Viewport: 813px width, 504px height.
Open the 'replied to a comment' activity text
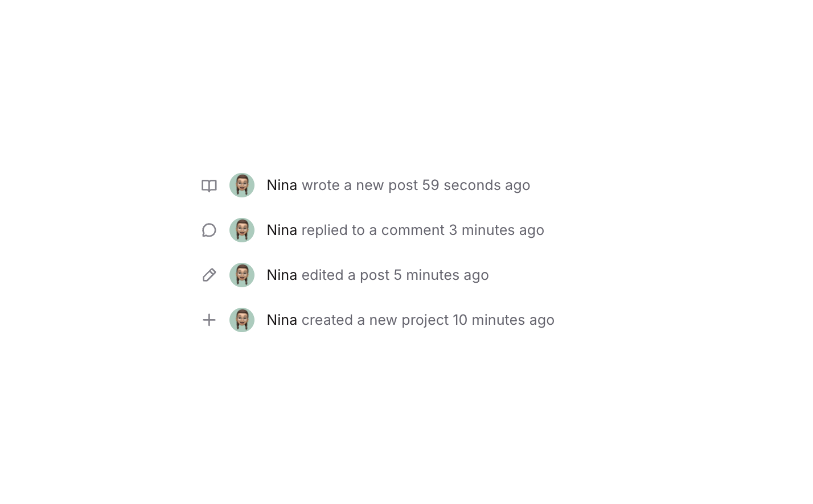[373, 230]
